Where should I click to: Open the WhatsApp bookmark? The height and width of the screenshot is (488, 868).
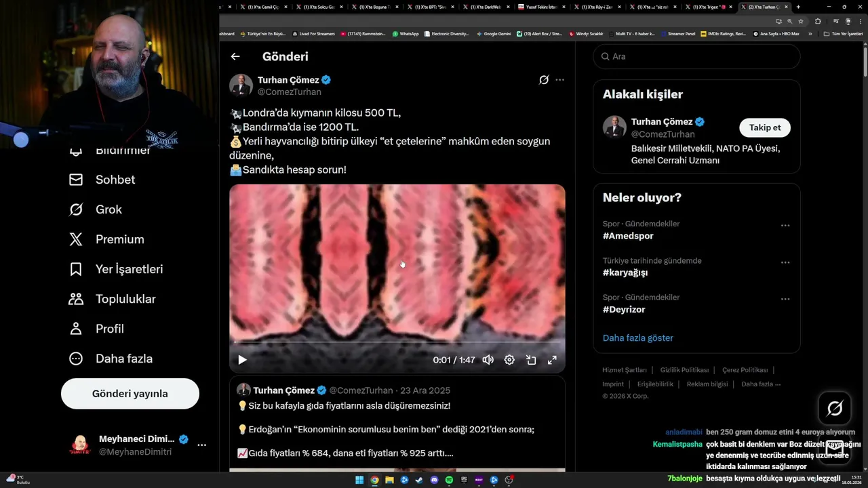pyautogui.click(x=406, y=33)
